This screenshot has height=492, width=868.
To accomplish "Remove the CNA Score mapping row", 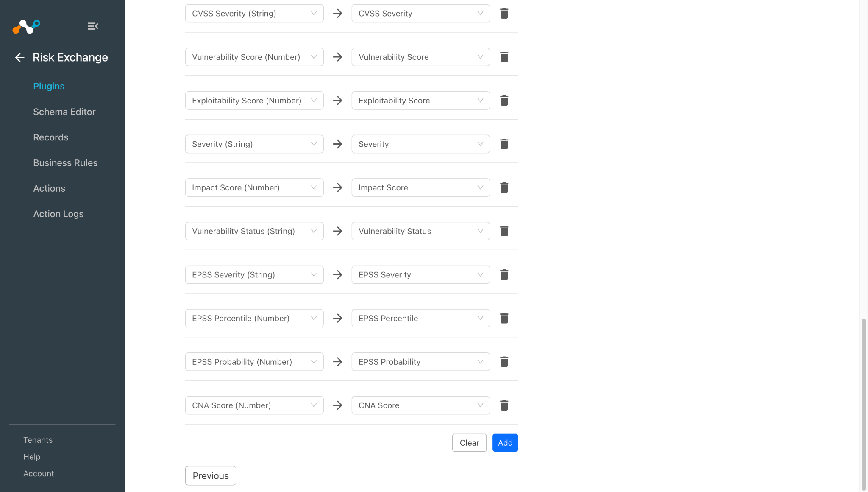I will click(x=504, y=405).
